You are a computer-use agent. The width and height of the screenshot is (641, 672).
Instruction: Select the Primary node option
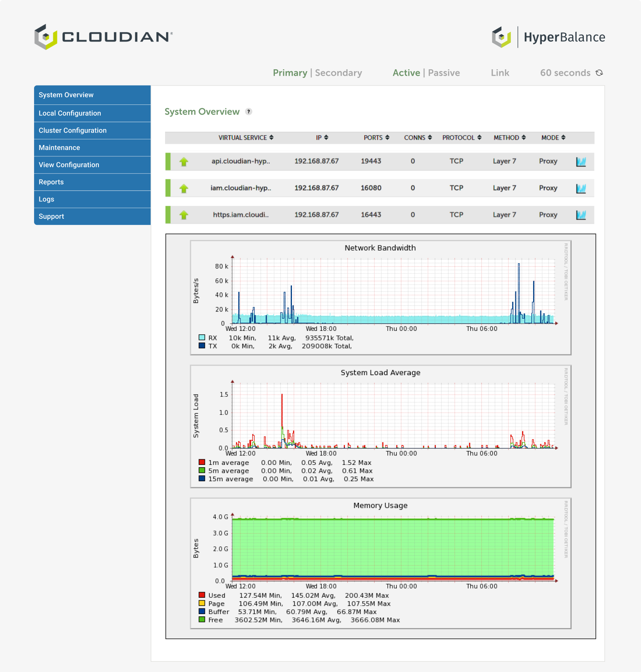click(290, 73)
